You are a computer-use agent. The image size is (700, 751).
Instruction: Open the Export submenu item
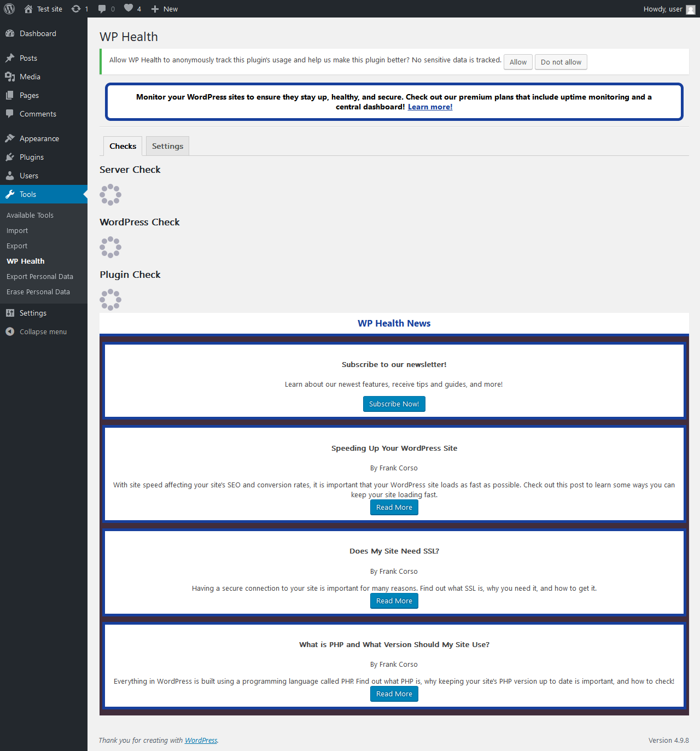click(x=17, y=246)
